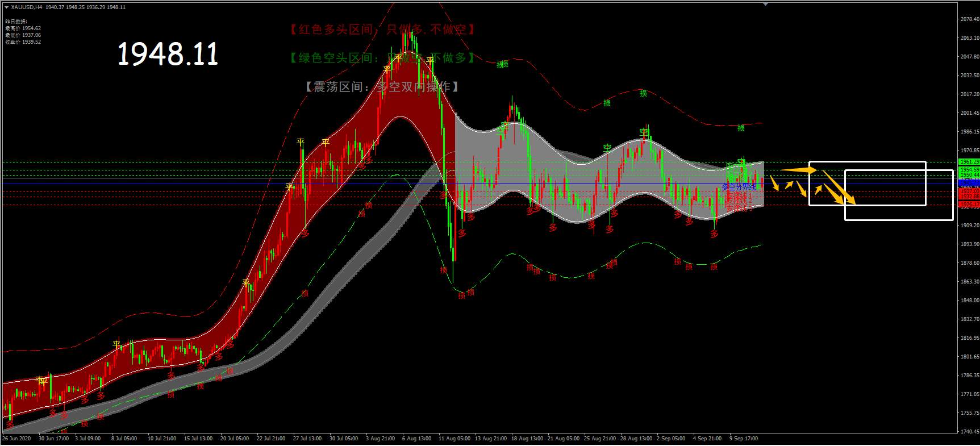Click the 28 Aug 13:00 time label
Screen dimensions: 980x446
coord(636,439)
